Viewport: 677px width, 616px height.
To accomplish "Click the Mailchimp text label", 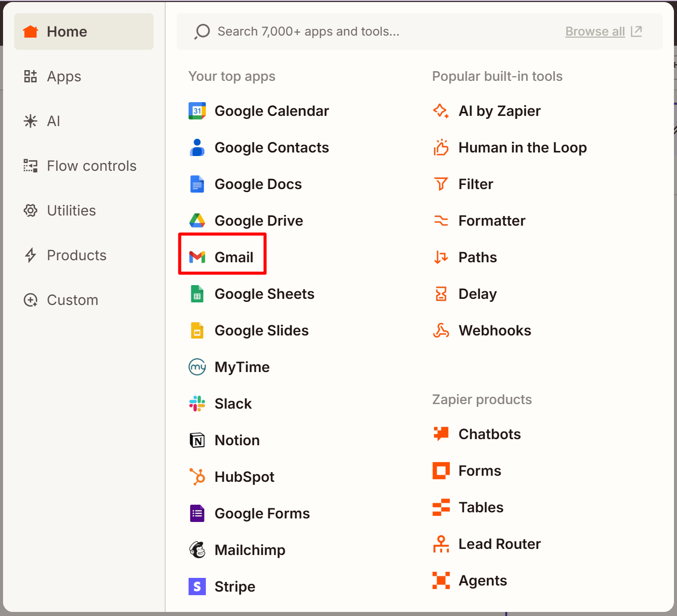I will click(250, 550).
